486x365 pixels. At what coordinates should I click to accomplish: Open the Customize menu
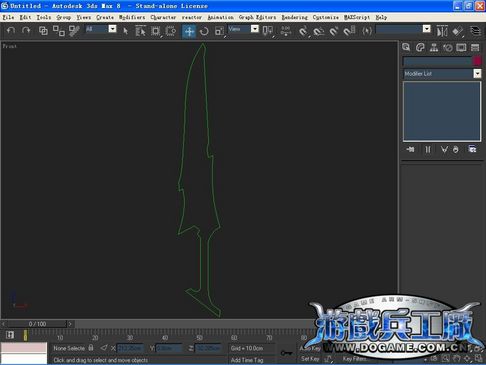325,17
